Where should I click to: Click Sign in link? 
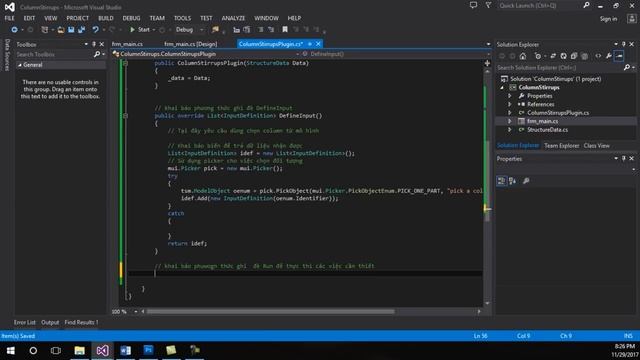click(608, 19)
